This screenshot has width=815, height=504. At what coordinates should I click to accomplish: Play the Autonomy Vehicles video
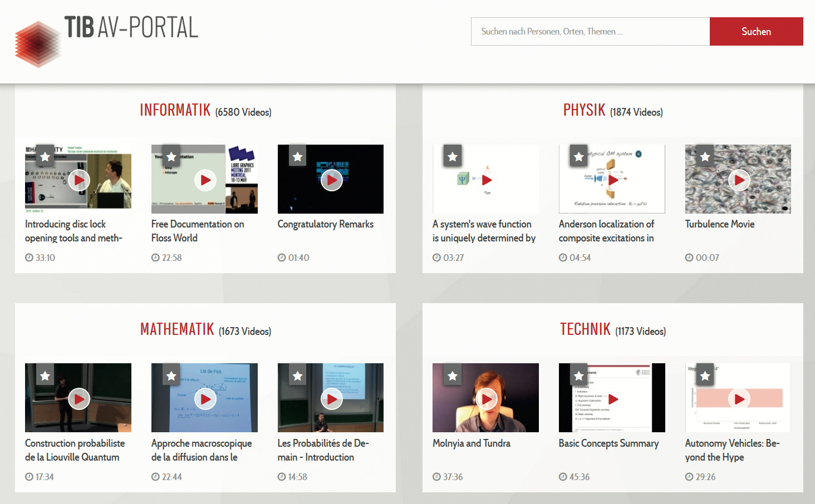739,399
